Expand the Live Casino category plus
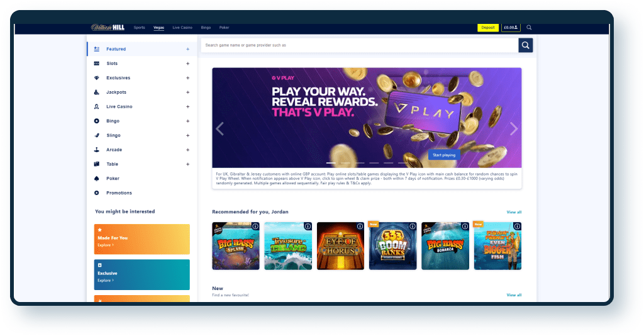 point(187,106)
